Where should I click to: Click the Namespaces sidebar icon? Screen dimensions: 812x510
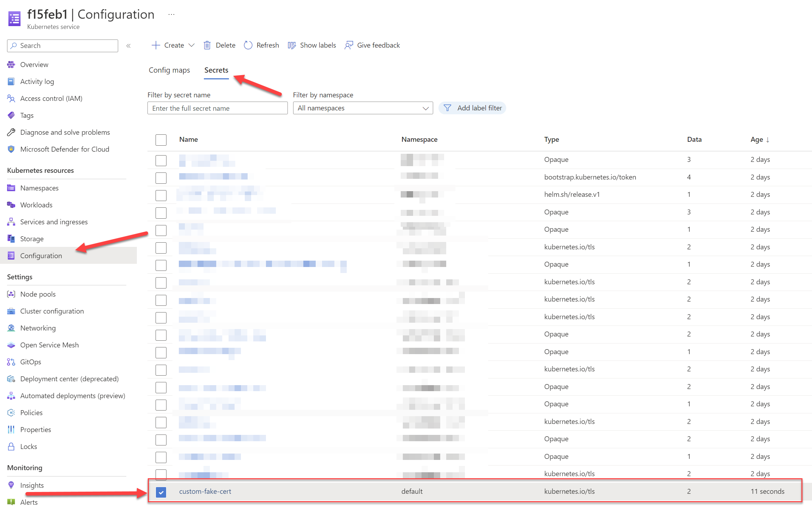coord(11,187)
